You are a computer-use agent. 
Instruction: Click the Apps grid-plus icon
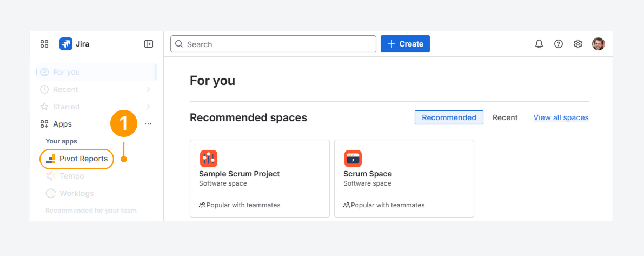point(44,124)
